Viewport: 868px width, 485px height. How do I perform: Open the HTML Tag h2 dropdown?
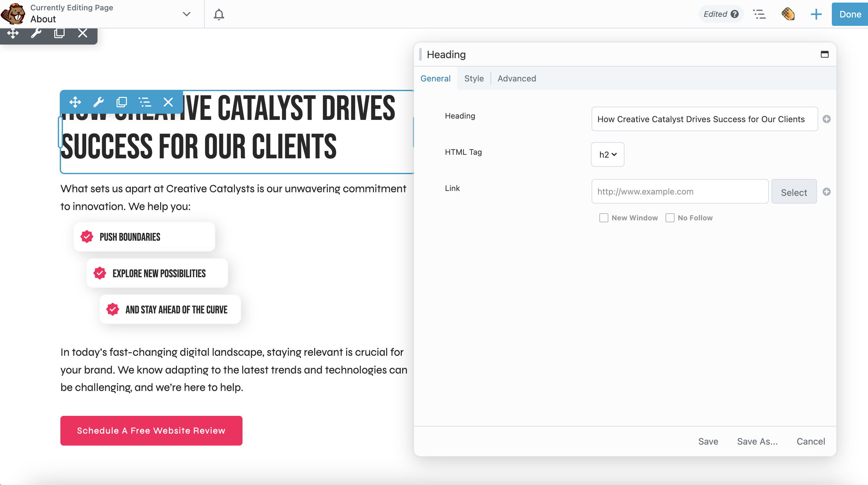click(607, 154)
